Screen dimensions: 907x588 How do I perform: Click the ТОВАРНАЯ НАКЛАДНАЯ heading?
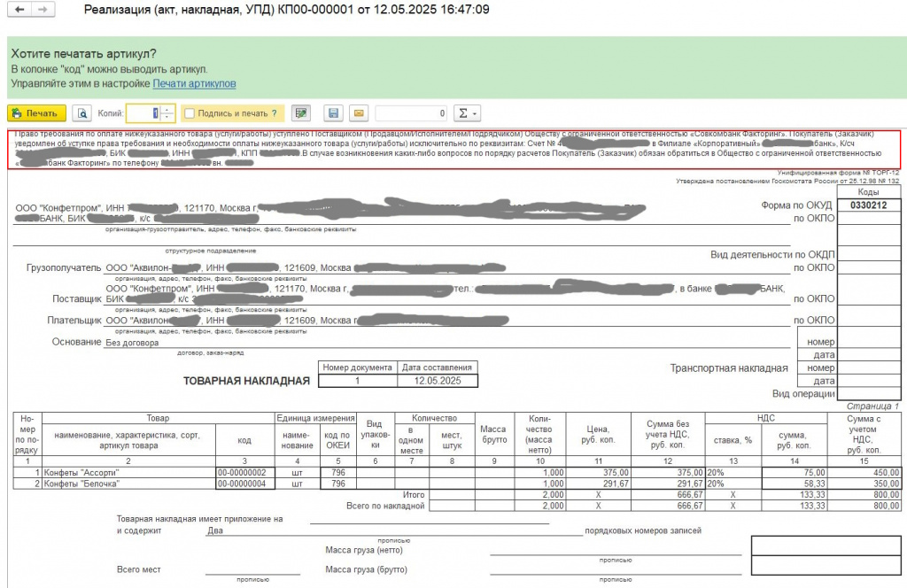pyautogui.click(x=246, y=381)
